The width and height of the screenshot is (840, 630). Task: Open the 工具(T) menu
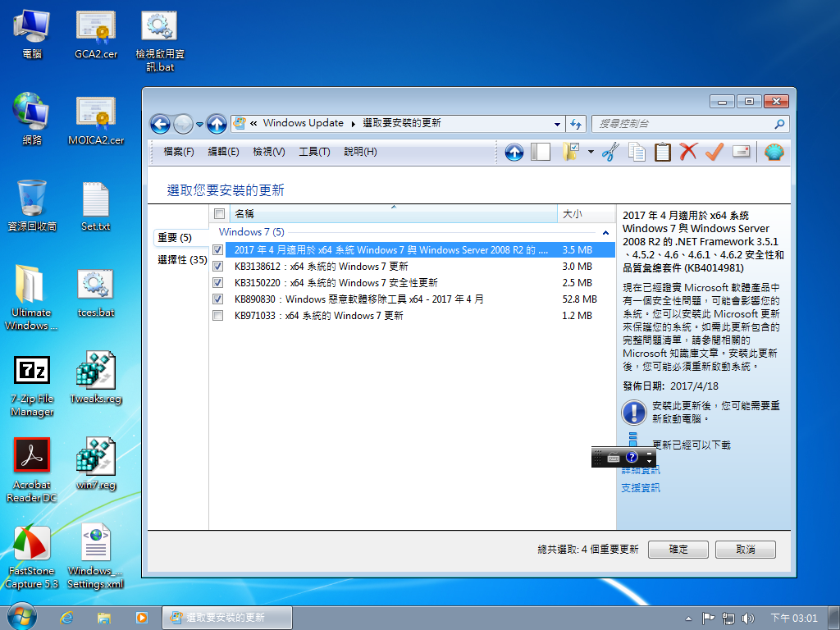314,152
